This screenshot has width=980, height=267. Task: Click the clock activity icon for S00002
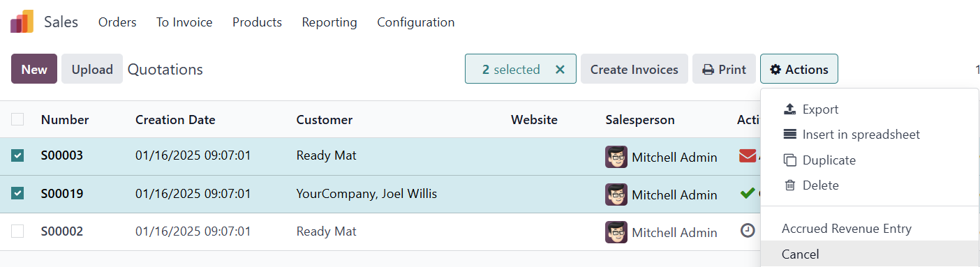(748, 231)
